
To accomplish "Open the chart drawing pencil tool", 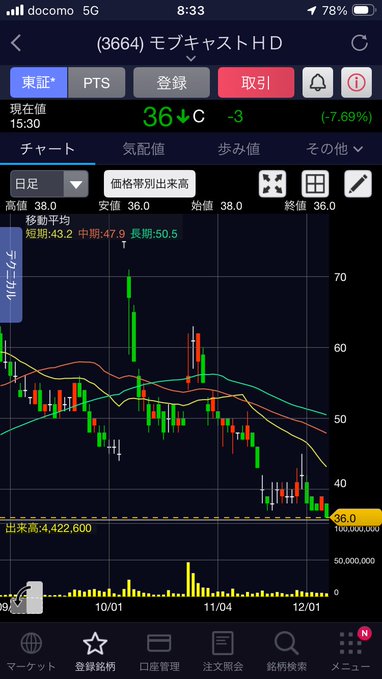I will point(358,184).
